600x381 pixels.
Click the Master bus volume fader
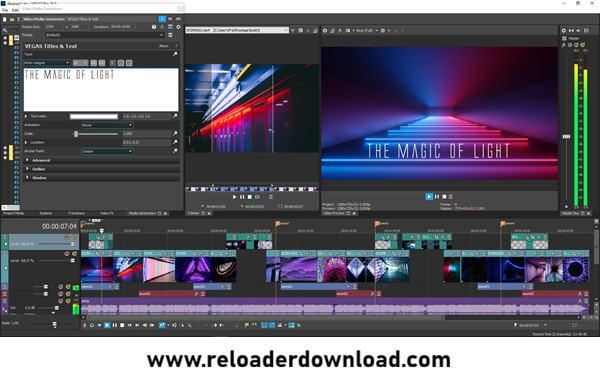click(566, 137)
